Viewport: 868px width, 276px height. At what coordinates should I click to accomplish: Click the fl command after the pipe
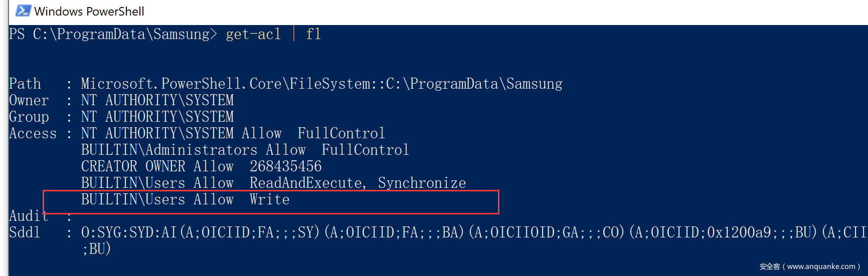pos(313,34)
